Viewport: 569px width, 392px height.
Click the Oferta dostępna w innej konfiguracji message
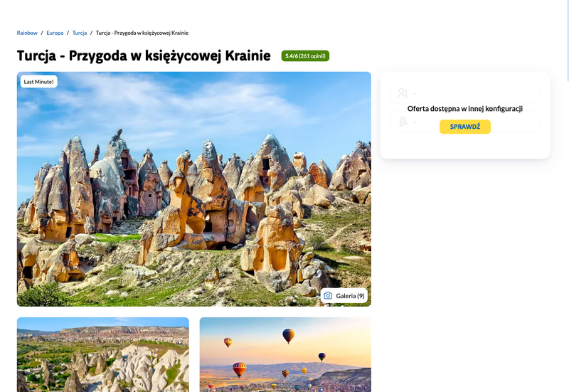(465, 109)
